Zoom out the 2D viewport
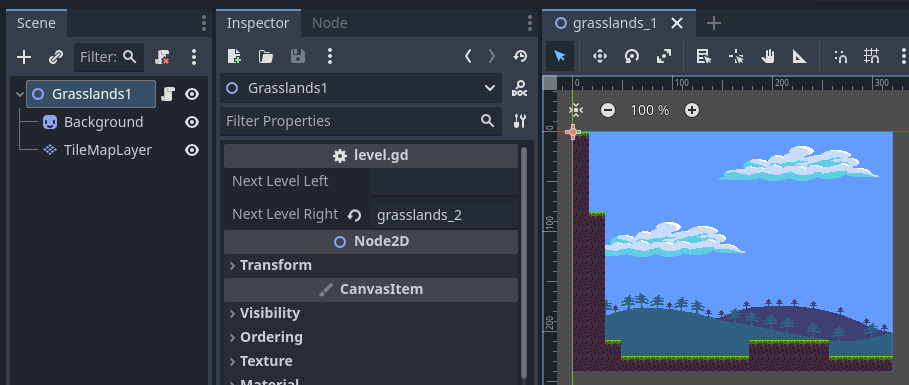 608,110
